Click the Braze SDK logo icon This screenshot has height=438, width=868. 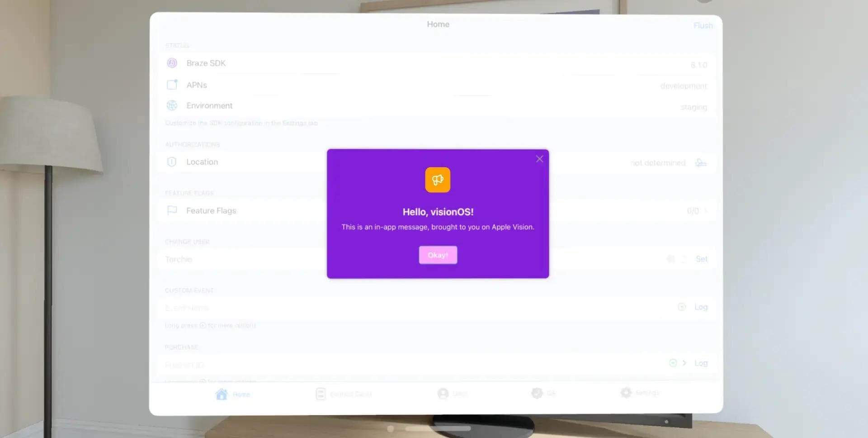tap(172, 63)
